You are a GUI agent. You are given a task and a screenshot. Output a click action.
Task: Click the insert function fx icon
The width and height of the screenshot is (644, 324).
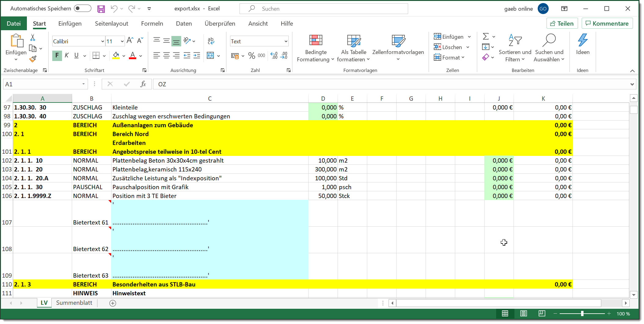143,84
